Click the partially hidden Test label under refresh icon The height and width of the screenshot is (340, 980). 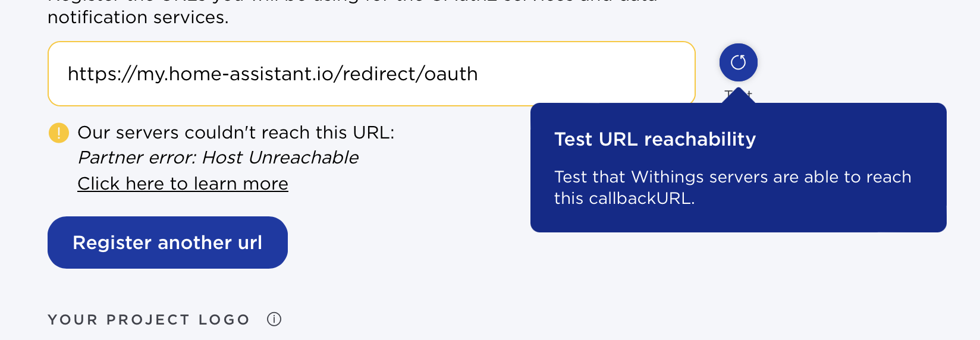[x=739, y=94]
